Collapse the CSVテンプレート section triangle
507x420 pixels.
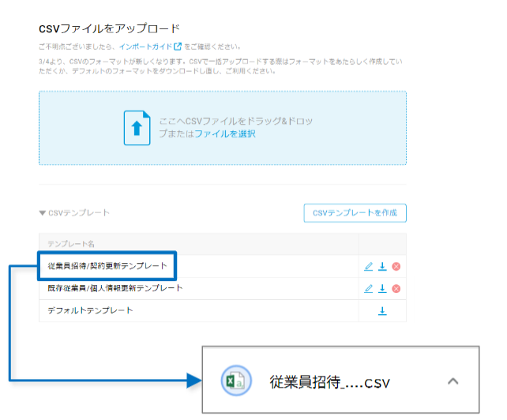[42, 212]
